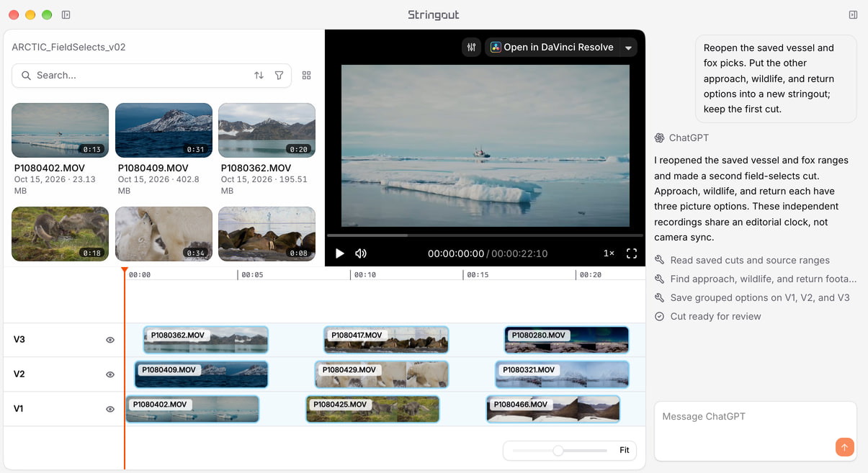This screenshot has width=868, height=473.
Task: Click the 00:10 ruler mark
Action: click(365, 274)
